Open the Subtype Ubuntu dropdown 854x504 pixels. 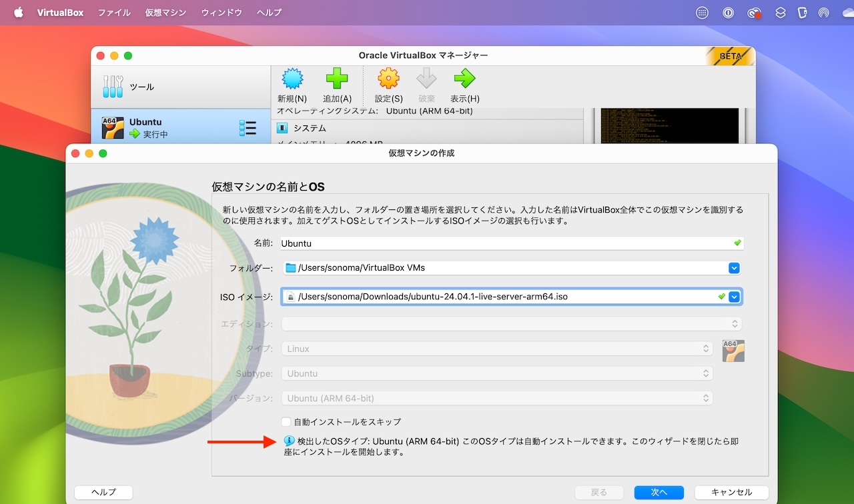[497, 373]
